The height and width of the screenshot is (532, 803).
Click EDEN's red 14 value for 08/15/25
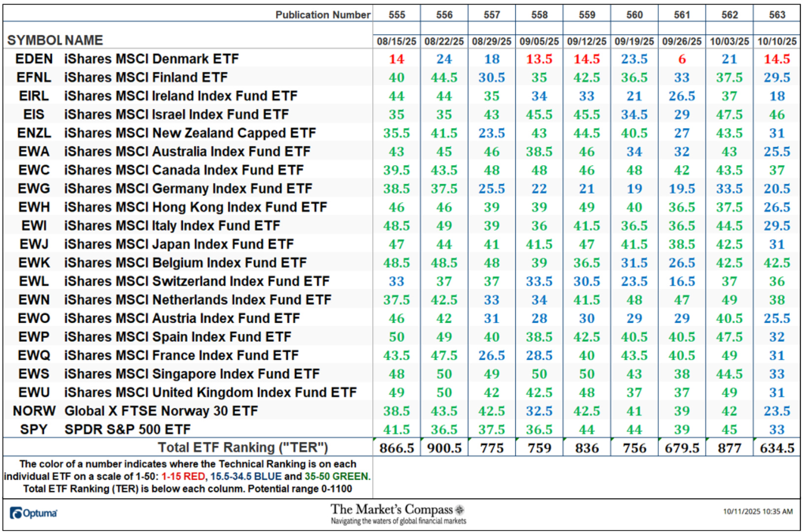point(397,59)
